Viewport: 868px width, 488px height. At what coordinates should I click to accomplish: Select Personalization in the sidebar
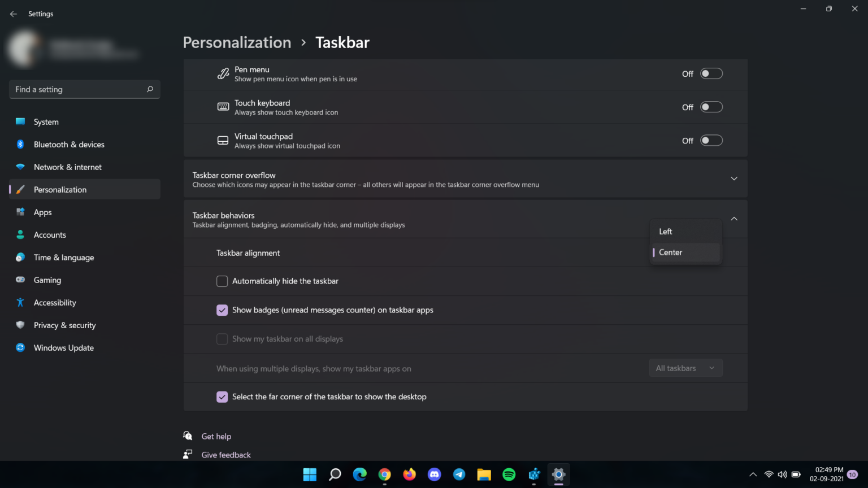(x=60, y=189)
